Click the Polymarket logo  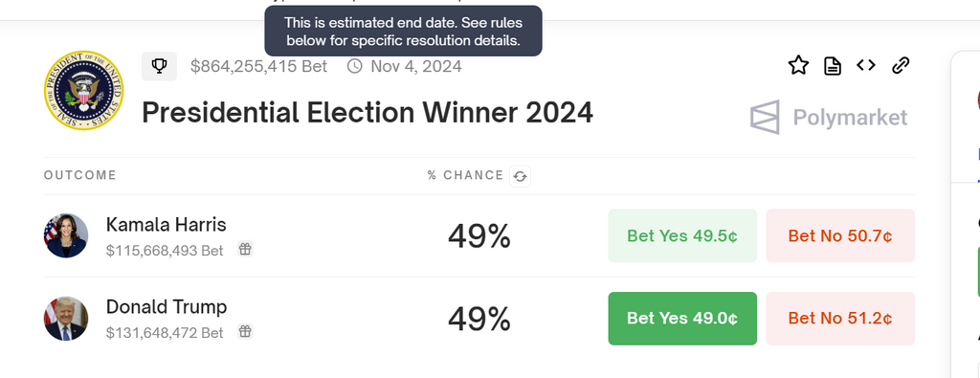tap(829, 117)
